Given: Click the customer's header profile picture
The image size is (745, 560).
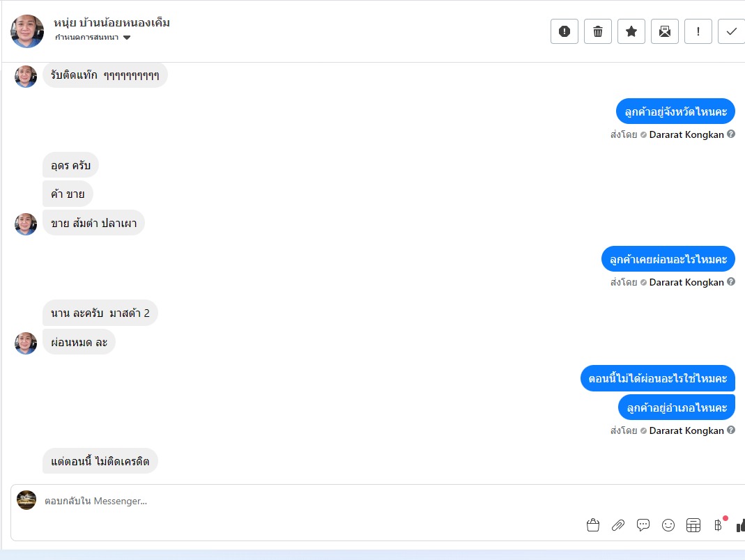Looking at the screenshot, I should click(x=27, y=31).
